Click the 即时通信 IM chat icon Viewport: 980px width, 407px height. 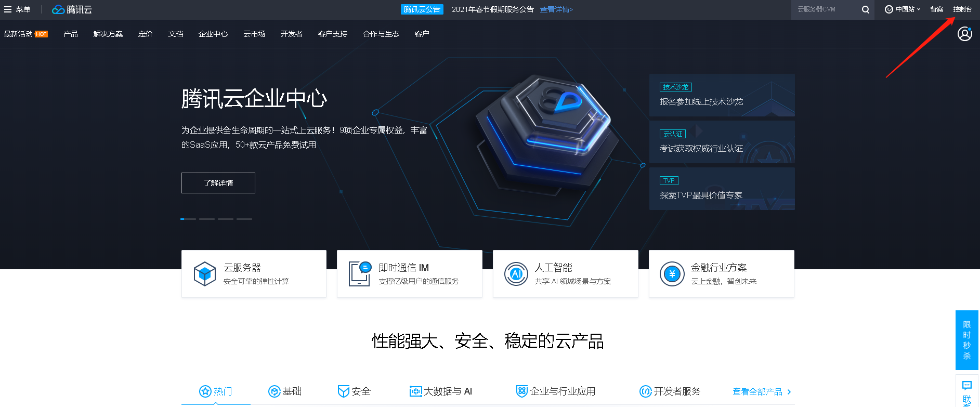coord(360,273)
